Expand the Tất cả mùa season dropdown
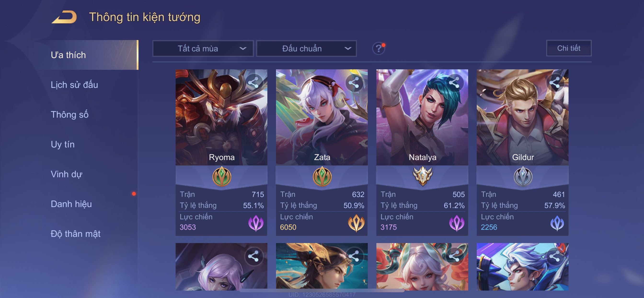Image resolution: width=644 pixels, height=298 pixels. [x=203, y=48]
